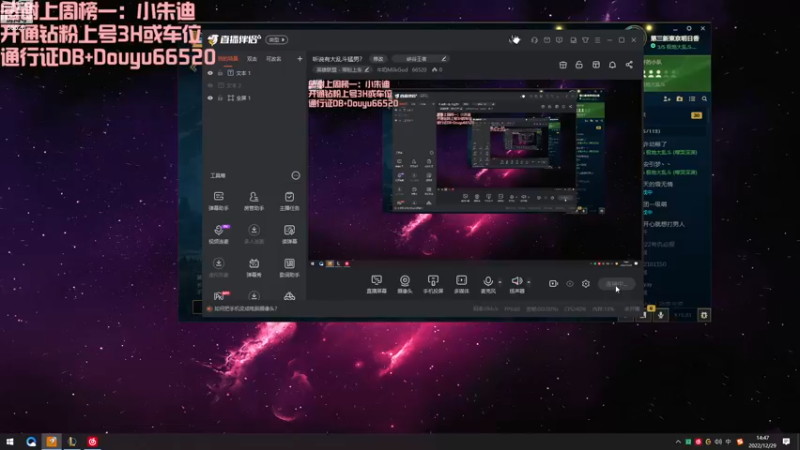Toggle visibility of the 文本 2 source
This screenshot has height=450, width=800.
(210, 85)
